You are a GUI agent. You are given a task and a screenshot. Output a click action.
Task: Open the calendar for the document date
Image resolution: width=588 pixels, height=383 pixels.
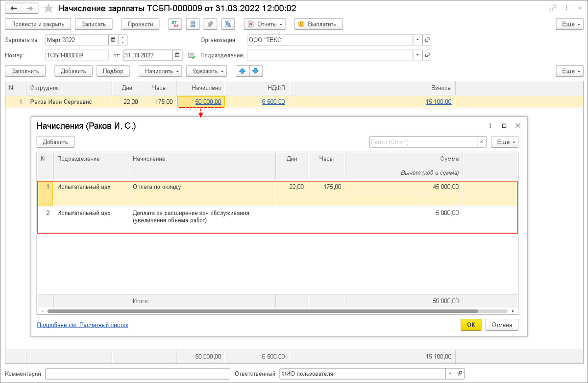click(177, 55)
